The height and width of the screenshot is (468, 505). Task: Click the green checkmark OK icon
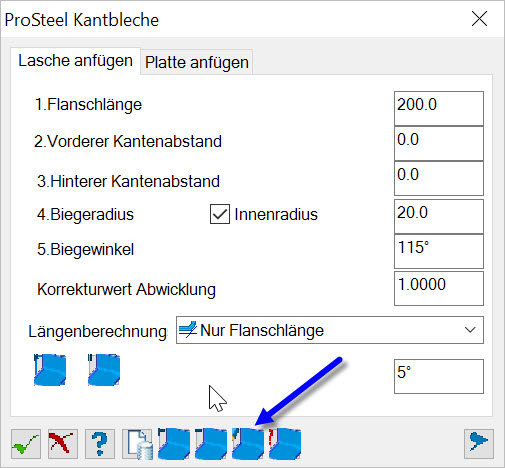26,444
